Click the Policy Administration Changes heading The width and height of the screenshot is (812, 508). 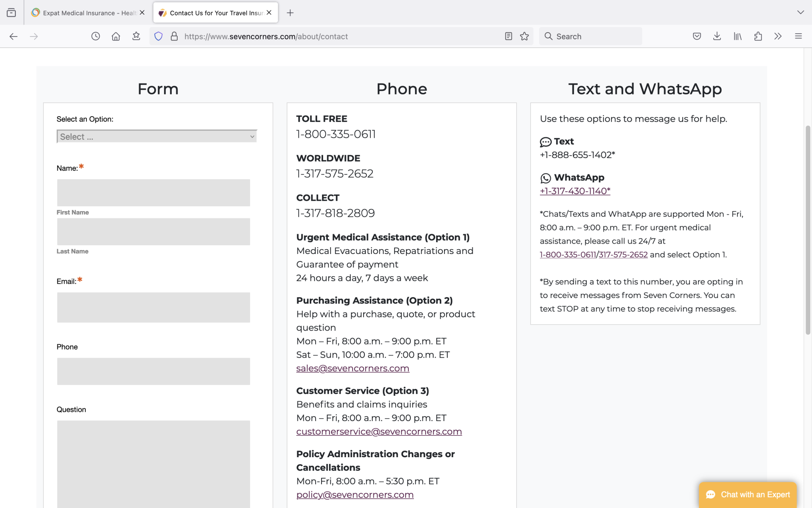tap(375, 461)
